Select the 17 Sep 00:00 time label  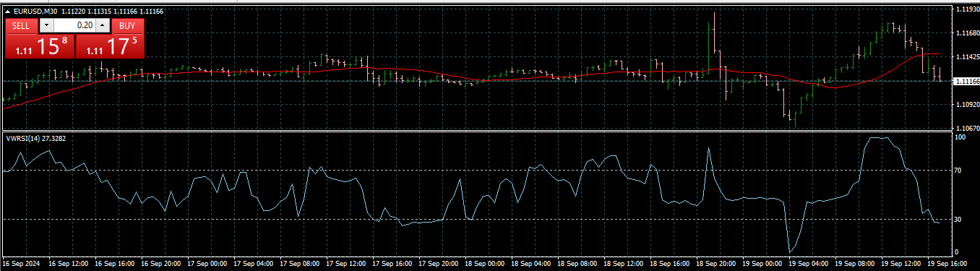[207, 264]
